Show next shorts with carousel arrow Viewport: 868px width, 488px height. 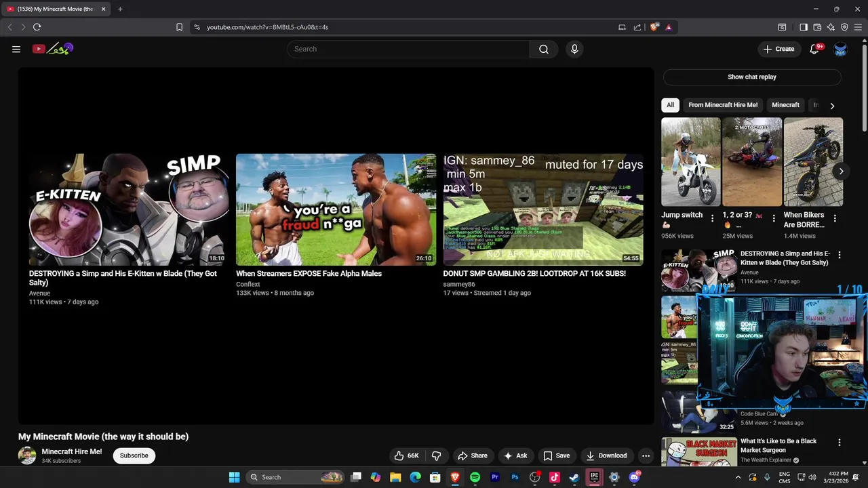841,171
